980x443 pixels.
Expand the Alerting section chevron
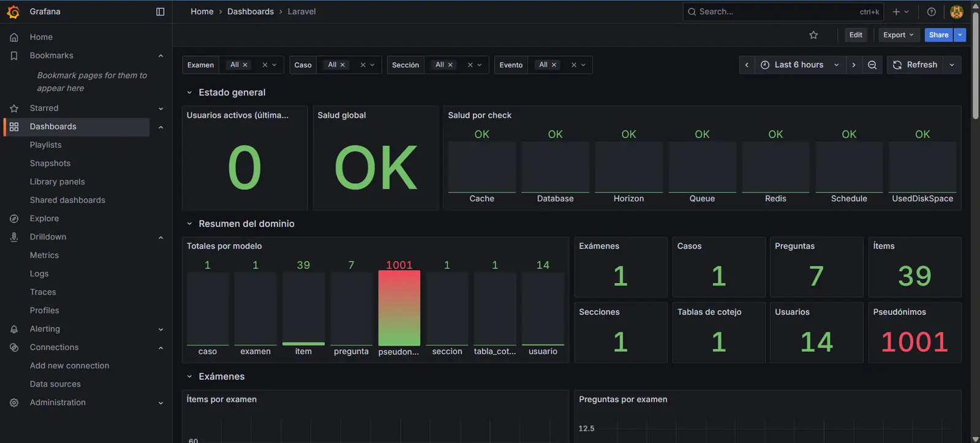(160, 329)
